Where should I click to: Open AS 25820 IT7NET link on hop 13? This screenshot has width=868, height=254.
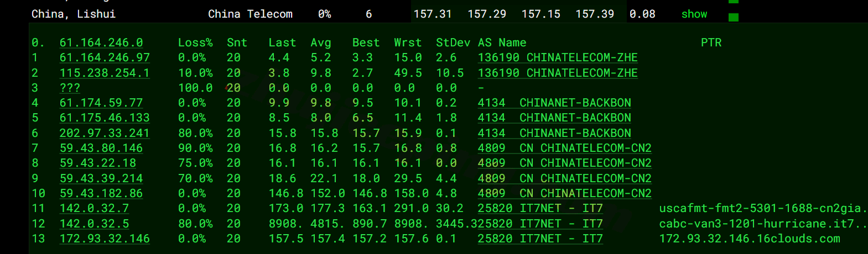(x=540, y=239)
